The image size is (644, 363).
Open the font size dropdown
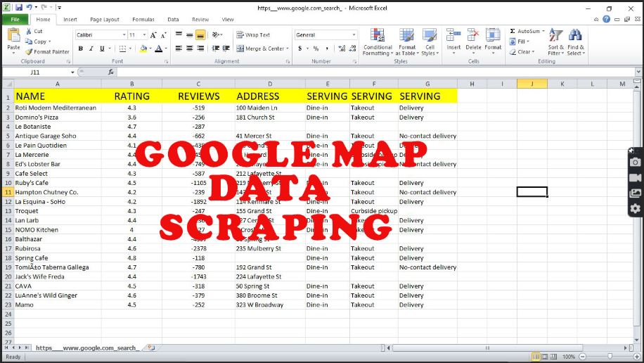pos(144,35)
